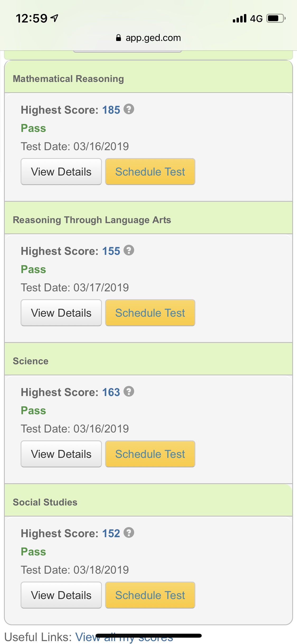Click help icon beside Science score 163
The image size is (297, 644).
pos(129,392)
